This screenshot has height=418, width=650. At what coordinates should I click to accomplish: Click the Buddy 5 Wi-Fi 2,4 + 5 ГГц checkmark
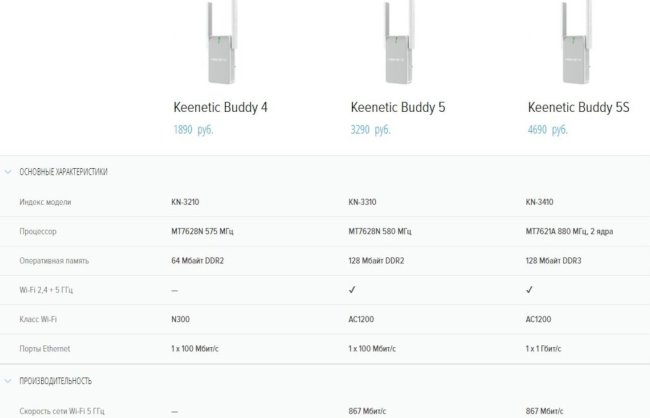click(352, 290)
